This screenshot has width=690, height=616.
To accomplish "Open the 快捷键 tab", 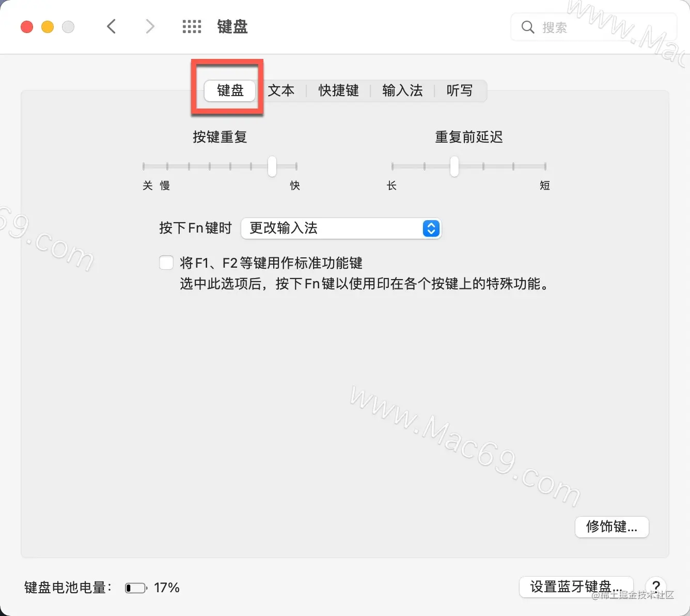I will pyautogui.click(x=339, y=91).
